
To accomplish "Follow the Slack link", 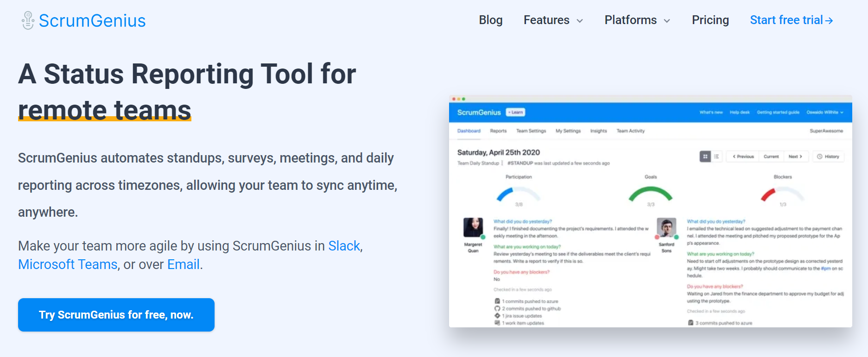I will (344, 246).
